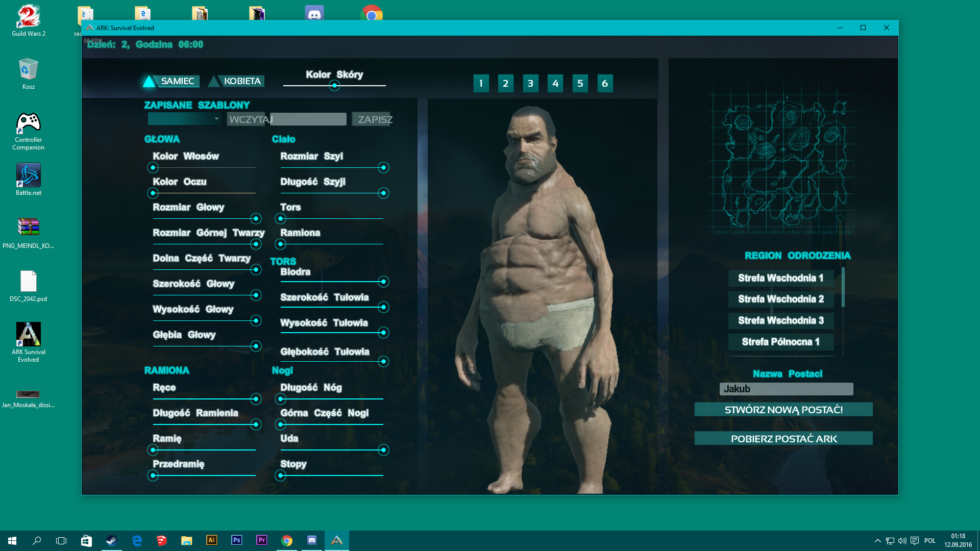Open volume control in system tray
The width and height of the screenshot is (980, 551).
point(902,541)
